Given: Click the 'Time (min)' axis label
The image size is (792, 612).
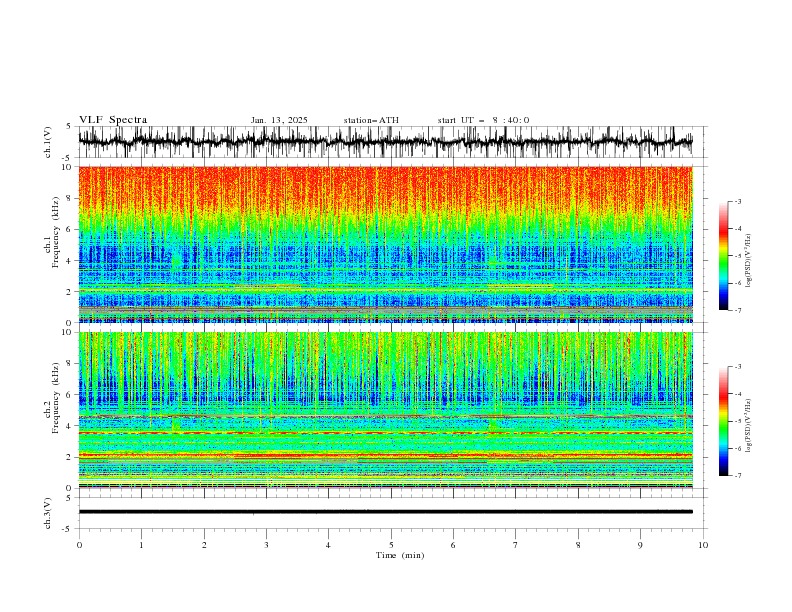Looking at the screenshot, I should click(x=400, y=555).
